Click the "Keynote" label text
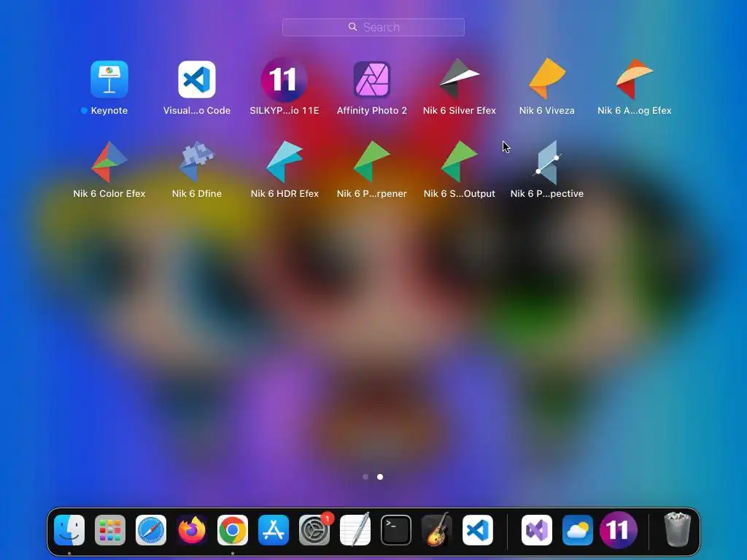 click(x=109, y=111)
